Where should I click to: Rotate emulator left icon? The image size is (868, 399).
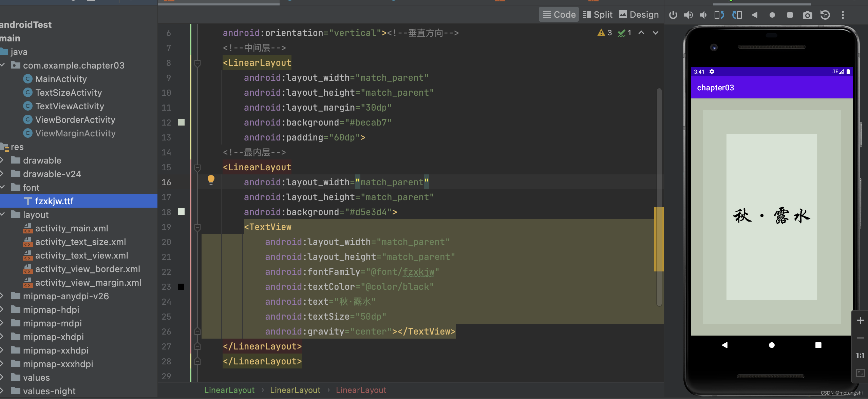(x=719, y=15)
